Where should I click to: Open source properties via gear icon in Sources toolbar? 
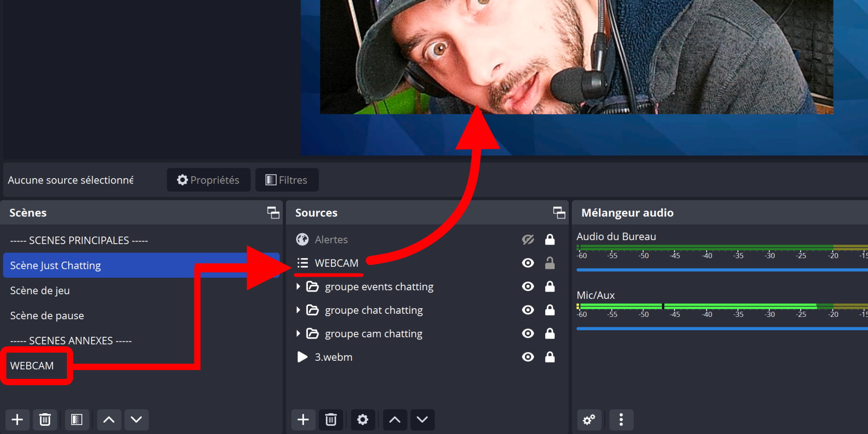pos(363,420)
